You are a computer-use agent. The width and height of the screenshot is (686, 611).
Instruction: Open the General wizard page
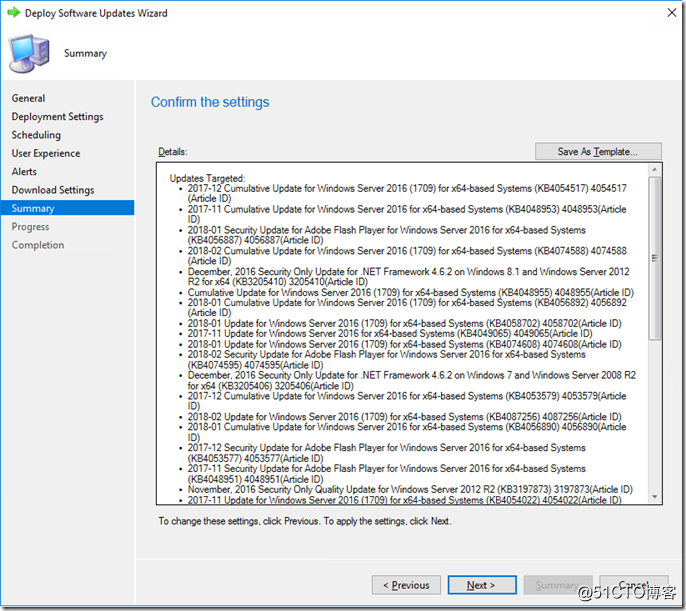(28, 98)
